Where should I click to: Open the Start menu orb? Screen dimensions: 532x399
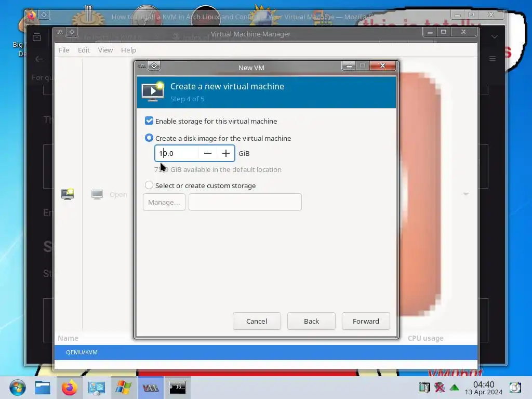18,388
